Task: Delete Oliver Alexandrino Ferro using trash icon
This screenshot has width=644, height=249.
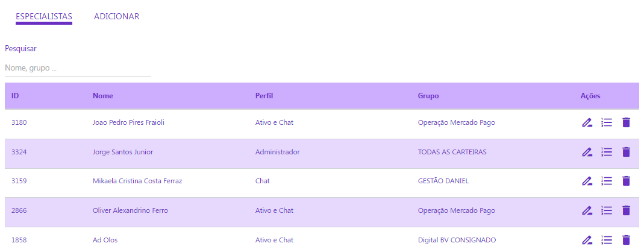Action: (x=626, y=210)
